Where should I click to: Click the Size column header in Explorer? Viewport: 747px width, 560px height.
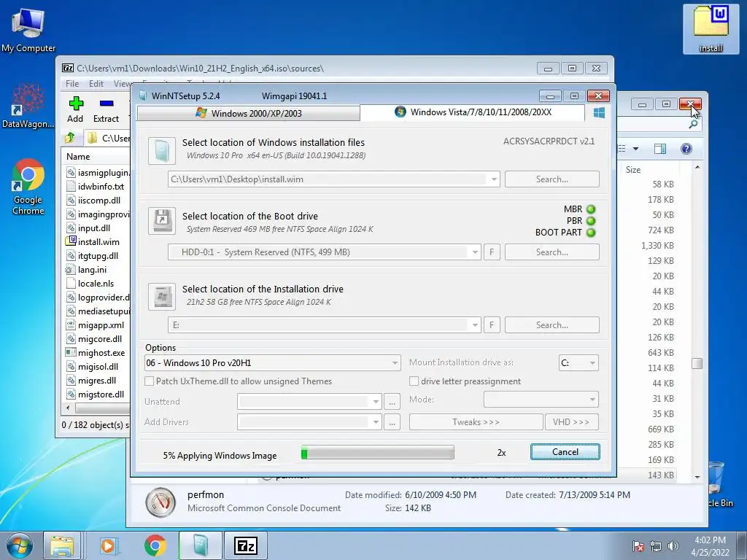click(633, 169)
